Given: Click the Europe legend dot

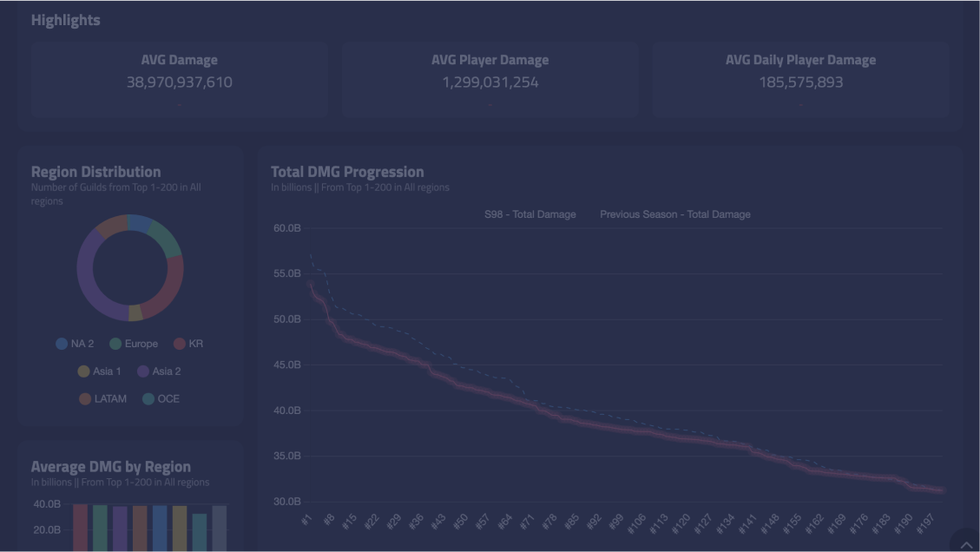Looking at the screenshot, I should click(117, 344).
